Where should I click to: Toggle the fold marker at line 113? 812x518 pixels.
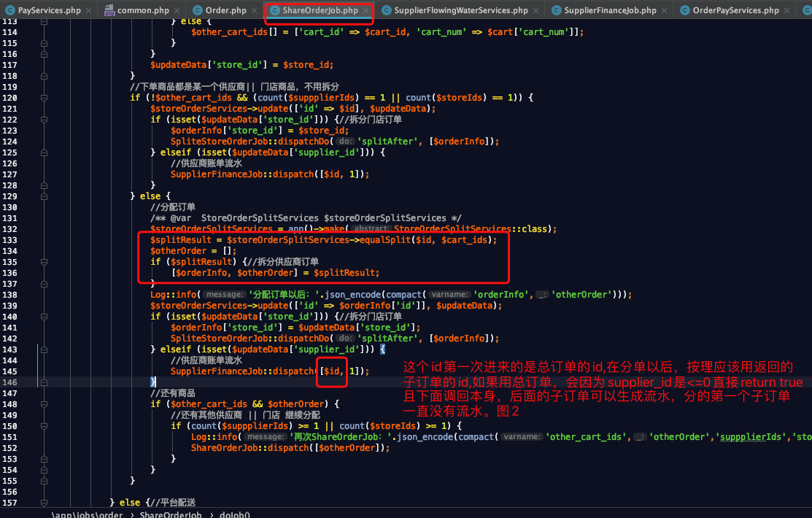tap(44, 22)
